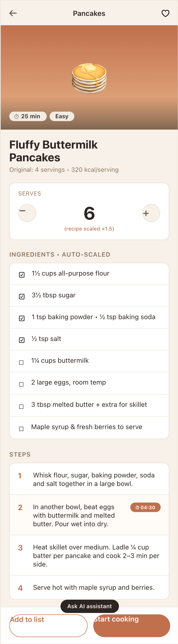Uncheck baking powder and soda checkbox
178x644 pixels.
22,318
